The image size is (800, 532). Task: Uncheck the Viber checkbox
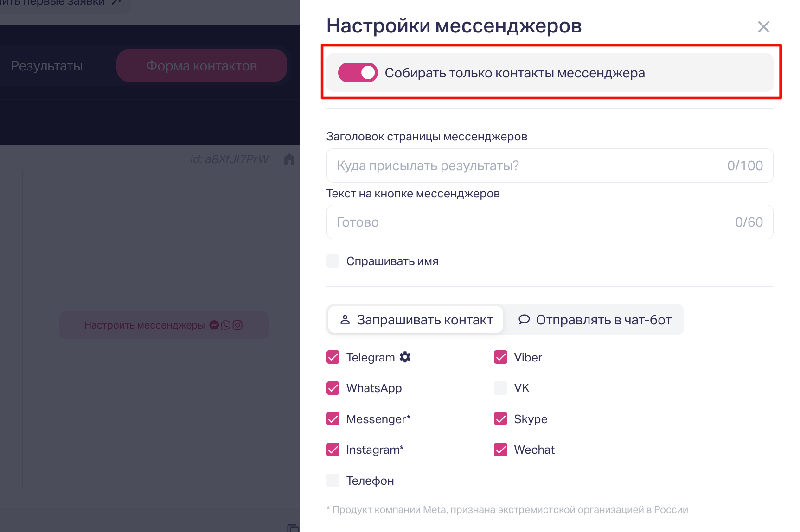[501, 357]
